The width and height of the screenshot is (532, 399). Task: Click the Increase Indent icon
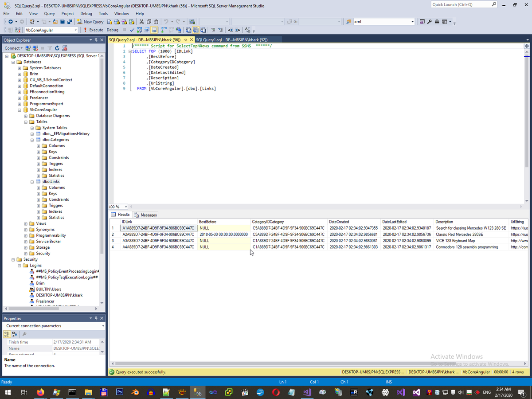238,30
